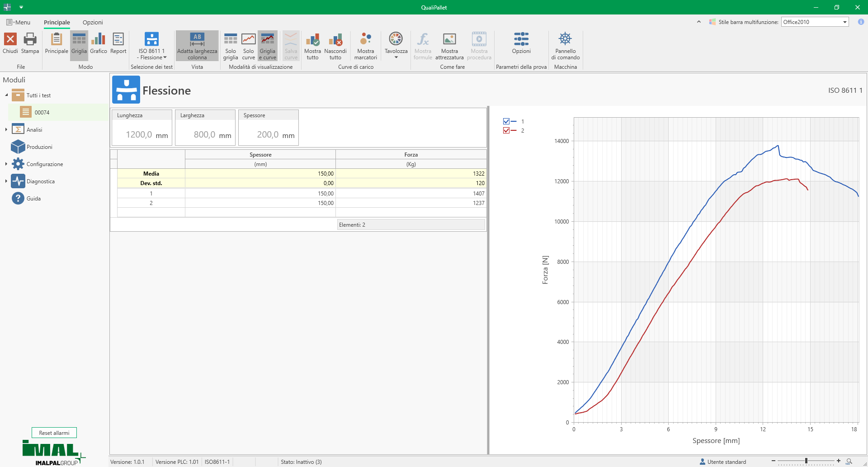Screen dimensions: 868x467
Task: Expand the Configurazione tree node
Action: [x=6, y=164]
